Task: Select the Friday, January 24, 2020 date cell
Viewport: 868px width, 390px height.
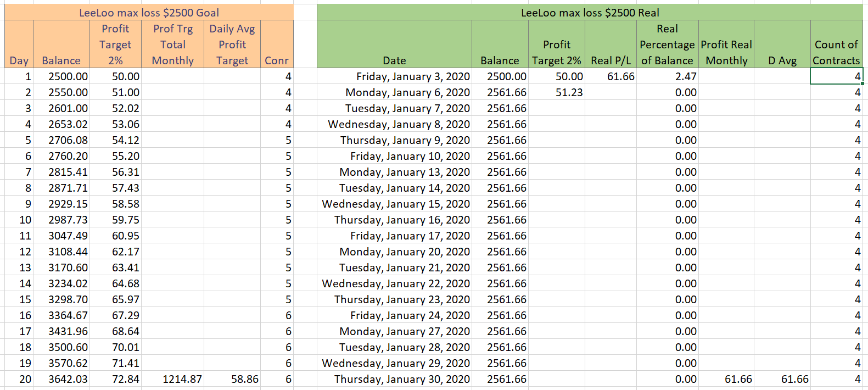Action: coord(394,315)
